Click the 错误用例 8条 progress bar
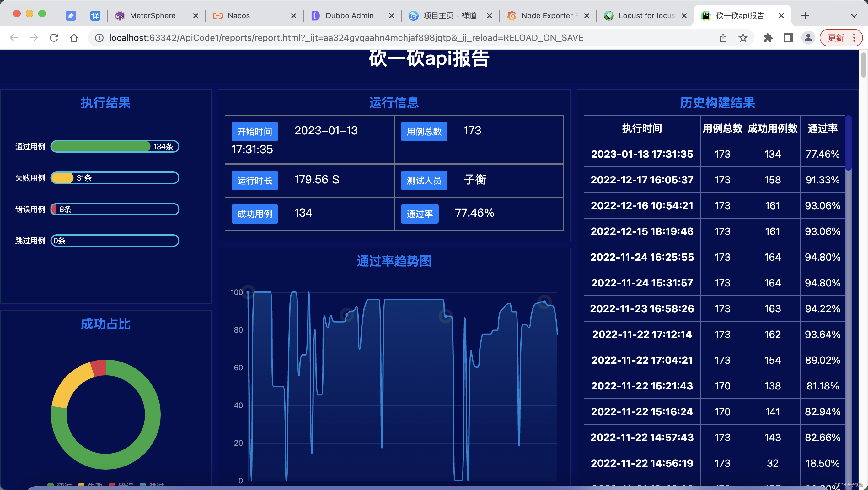 (115, 209)
